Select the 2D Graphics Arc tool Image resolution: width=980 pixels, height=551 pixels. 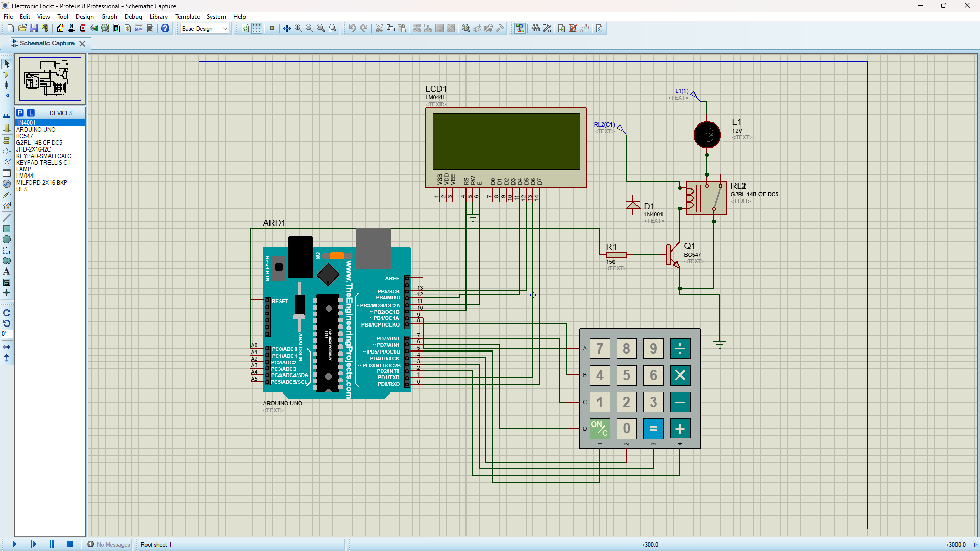pos(7,250)
